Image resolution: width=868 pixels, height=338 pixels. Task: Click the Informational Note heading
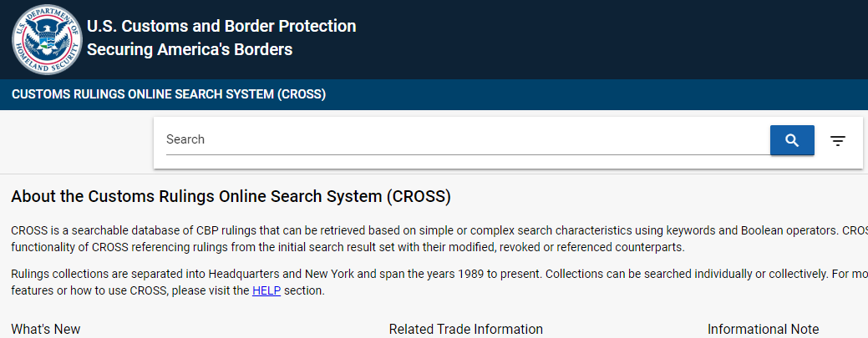764,330
